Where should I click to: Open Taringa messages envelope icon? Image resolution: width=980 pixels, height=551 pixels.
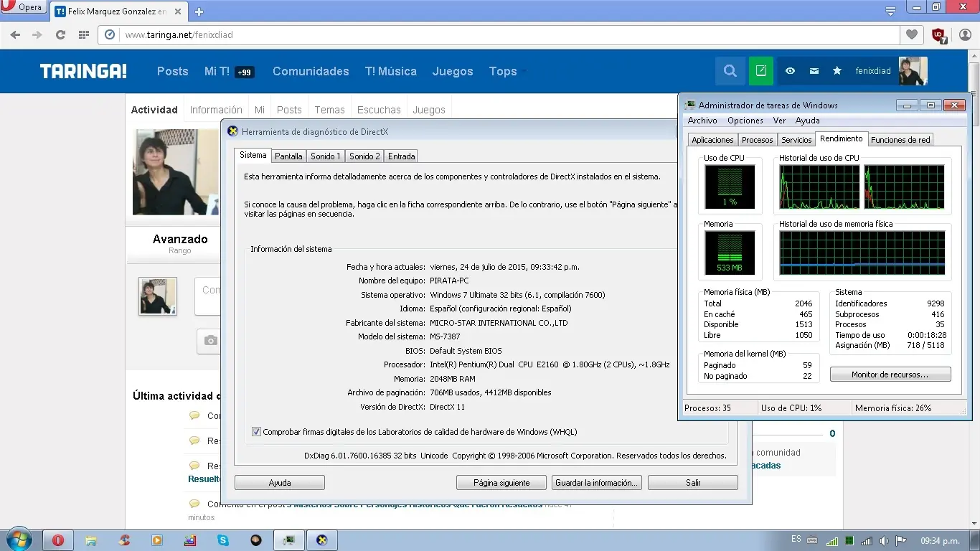814,71
